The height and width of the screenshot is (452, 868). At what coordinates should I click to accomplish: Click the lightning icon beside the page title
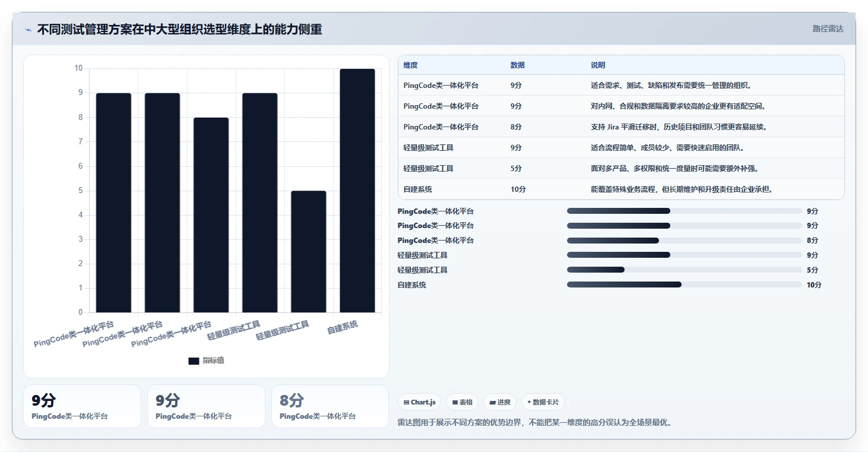click(28, 30)
